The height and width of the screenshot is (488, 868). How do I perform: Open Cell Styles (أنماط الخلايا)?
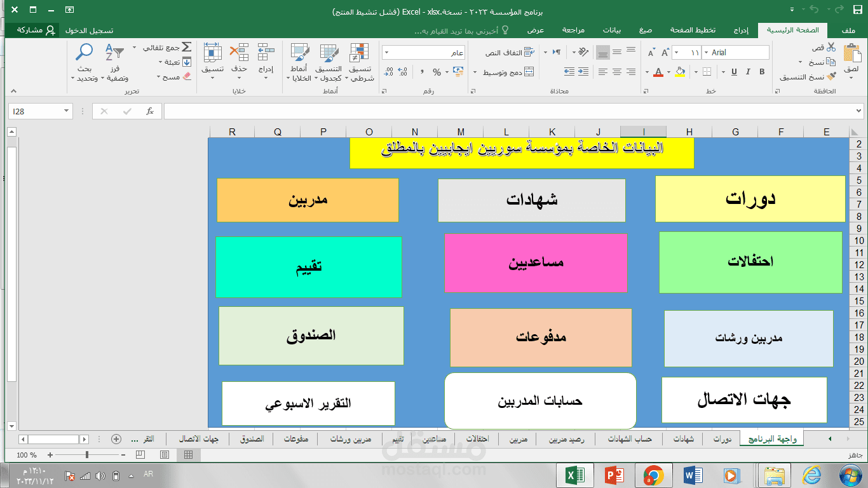(x=299, y=63)
